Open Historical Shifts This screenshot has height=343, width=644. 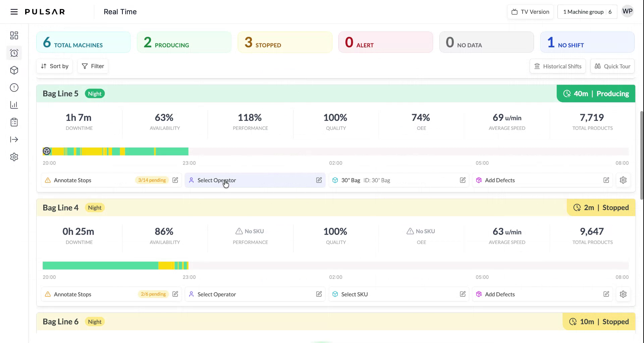pos(557,66)
